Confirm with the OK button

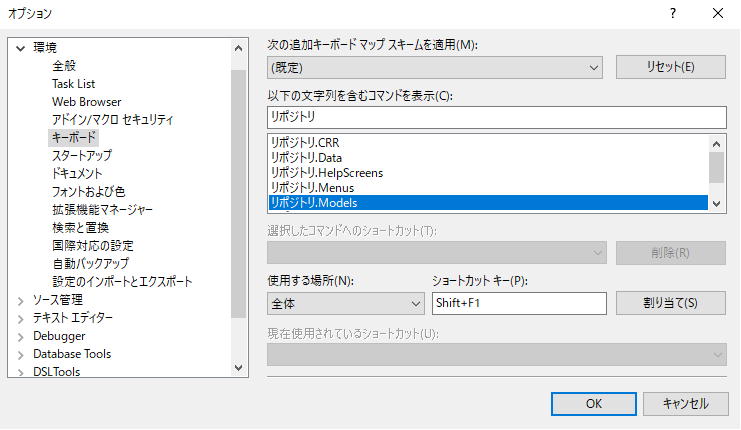tap(594, 404)
